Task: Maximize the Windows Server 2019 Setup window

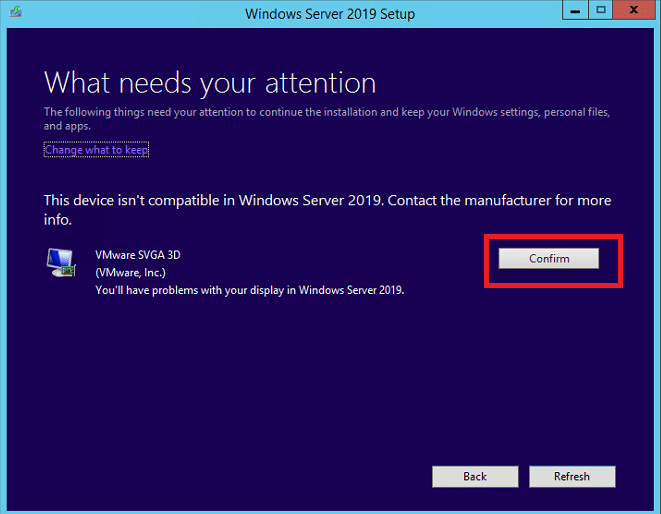Action: coord(601,10)
